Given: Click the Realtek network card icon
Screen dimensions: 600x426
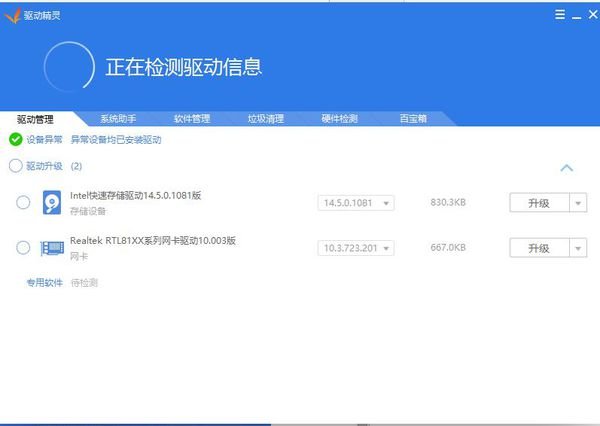Looking at the screenshot, I should 52,248.
